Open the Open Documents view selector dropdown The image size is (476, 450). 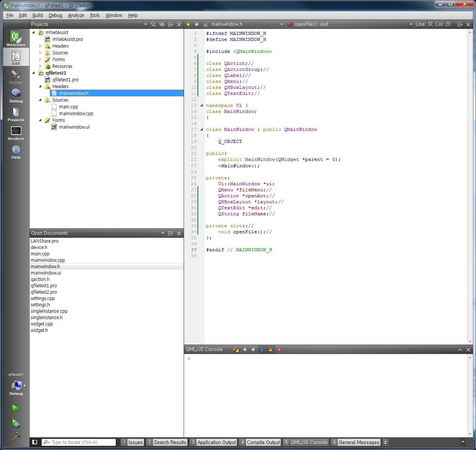(98, 233)
